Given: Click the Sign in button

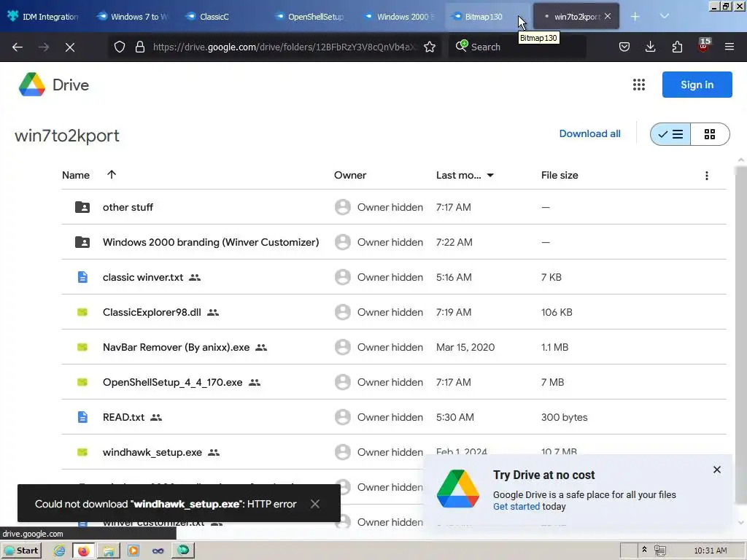Looking at the screenshot, I should coord(697,85).
